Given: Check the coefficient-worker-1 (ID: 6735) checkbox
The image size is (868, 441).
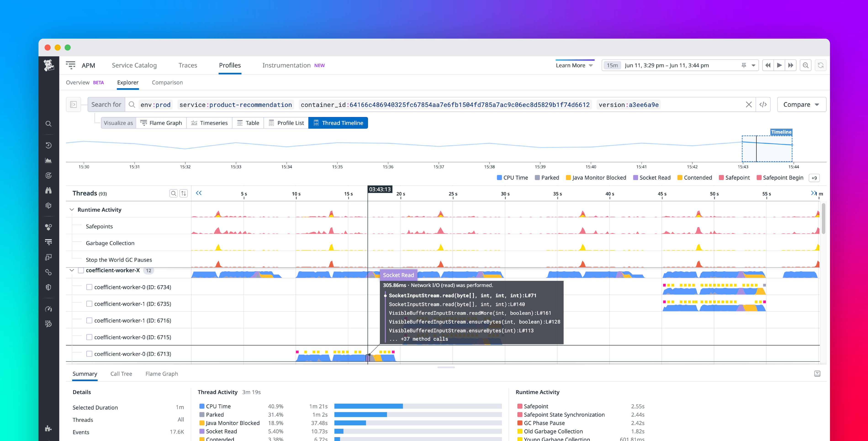Looking at the screenshot, I should (89, 304).
